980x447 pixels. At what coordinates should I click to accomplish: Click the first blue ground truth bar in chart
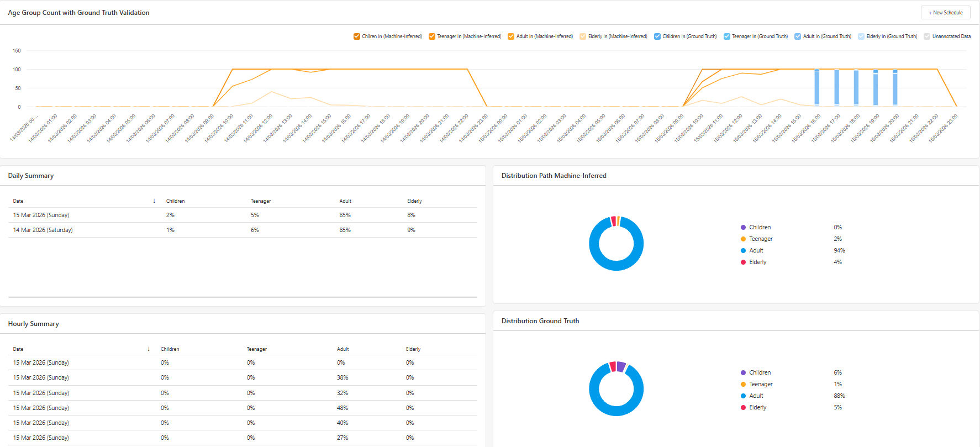point(816,87)
